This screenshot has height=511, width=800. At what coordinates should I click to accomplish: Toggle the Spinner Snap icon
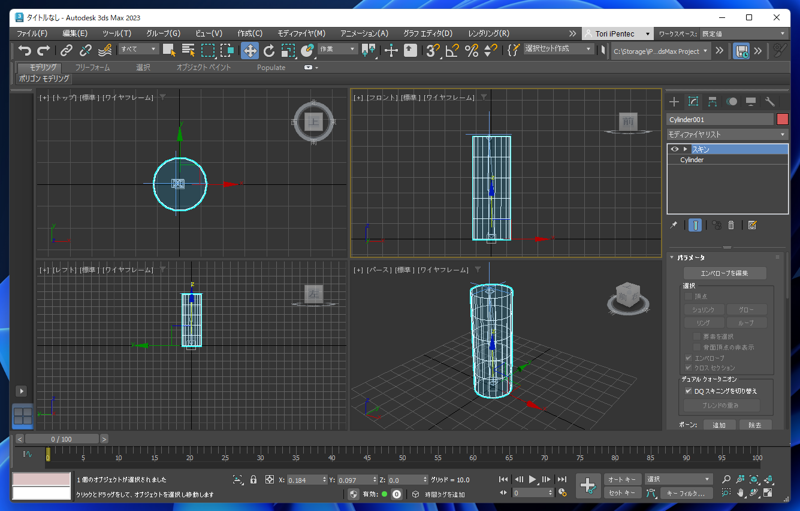point(490,50)
